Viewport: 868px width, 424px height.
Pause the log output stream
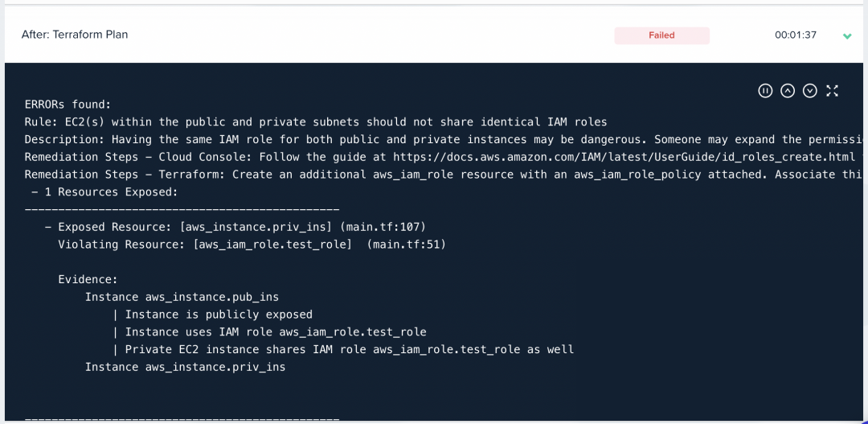[765, 91]
